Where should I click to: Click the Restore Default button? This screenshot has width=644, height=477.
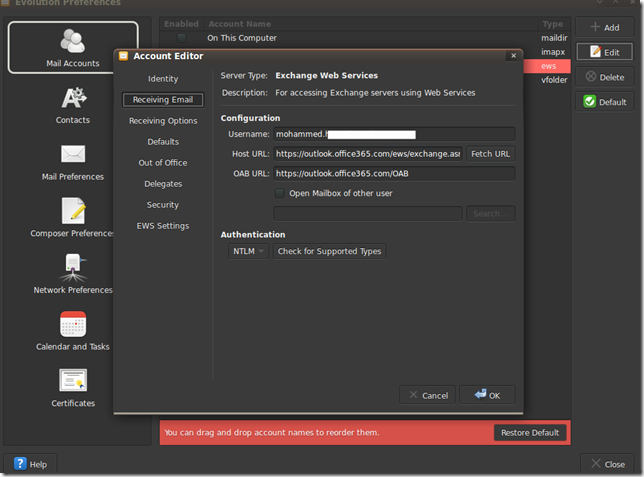pyautogui.click(x=530, y=433)
